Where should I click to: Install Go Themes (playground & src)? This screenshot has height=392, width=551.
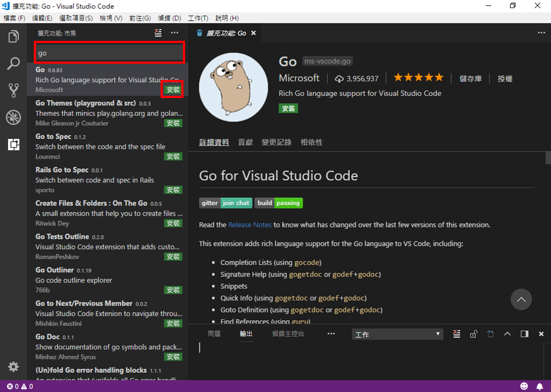coord(173,123)
